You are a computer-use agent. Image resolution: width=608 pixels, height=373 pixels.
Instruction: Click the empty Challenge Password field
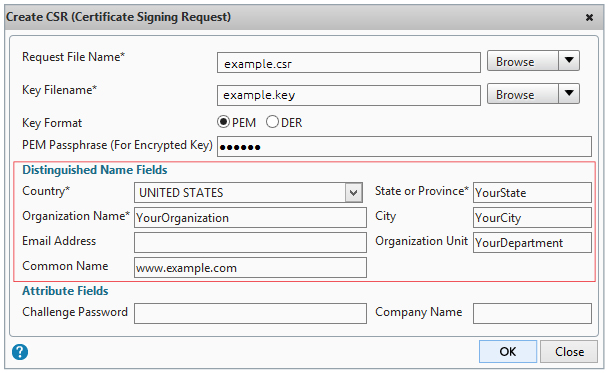(250, 313)
